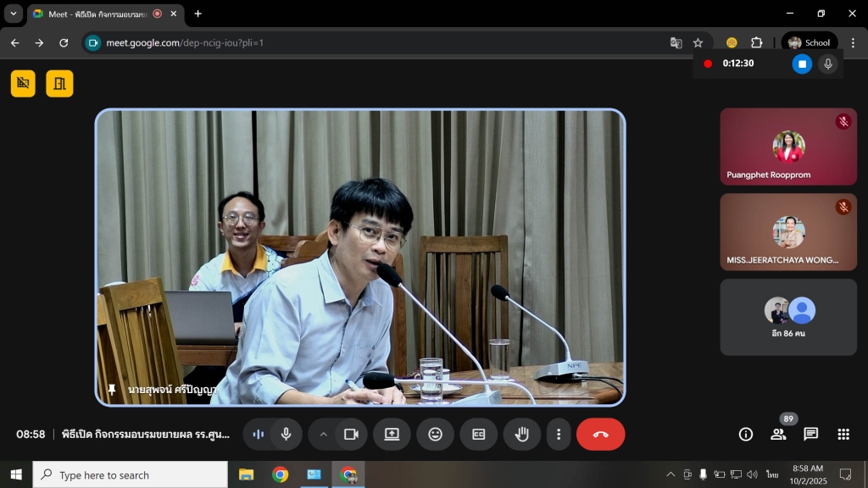The width and height of the screenshot is (868, 488).
Task: Toggle closed captions
Action: (479, 435)
